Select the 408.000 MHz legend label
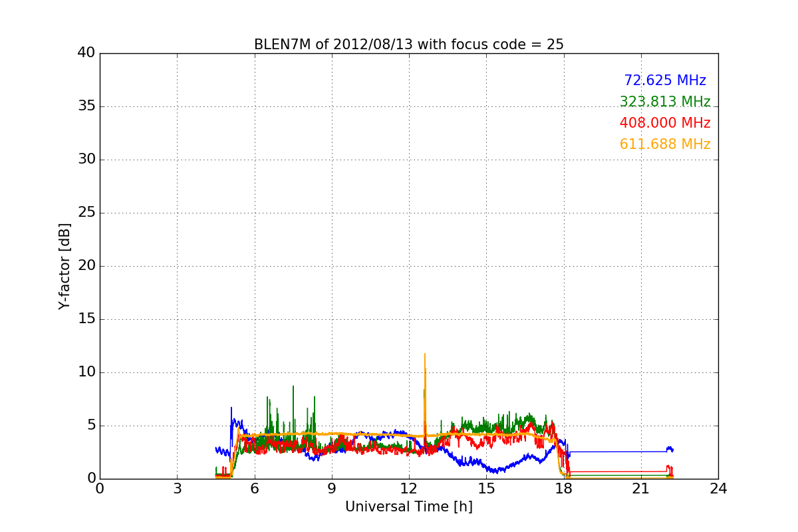Image resolution: width=798 pixels, height=532 pixels. pyautogui.click(x=665, y=123)
